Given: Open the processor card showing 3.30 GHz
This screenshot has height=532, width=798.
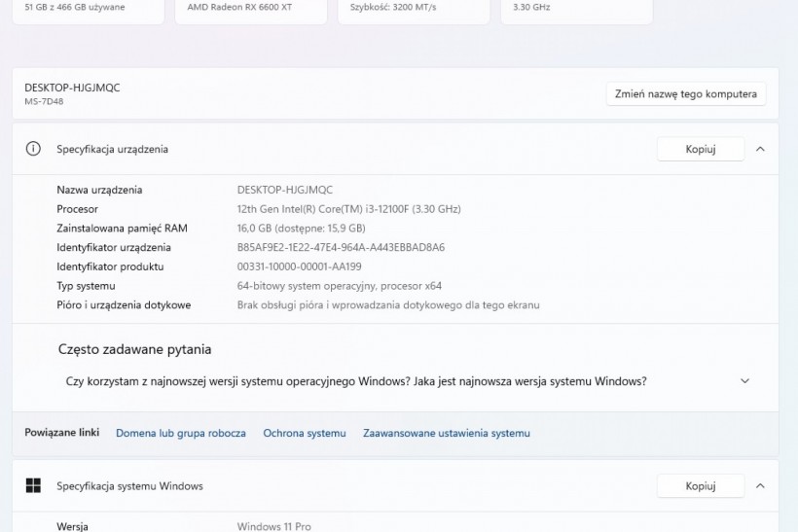Looking at the screenshot, I should (x=576, y=10).
